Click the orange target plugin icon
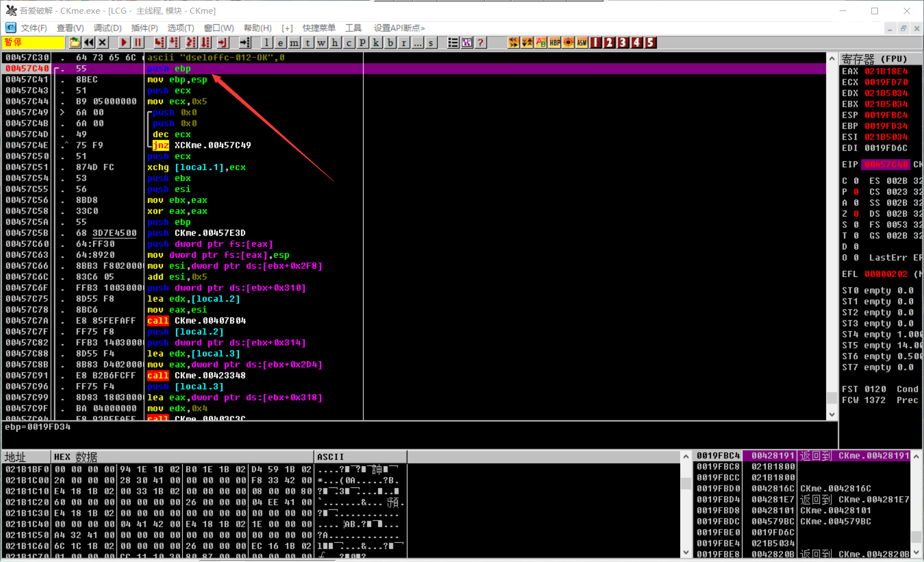Image resolution: width=924 pixels, height=562 pixels. [568, 43]
